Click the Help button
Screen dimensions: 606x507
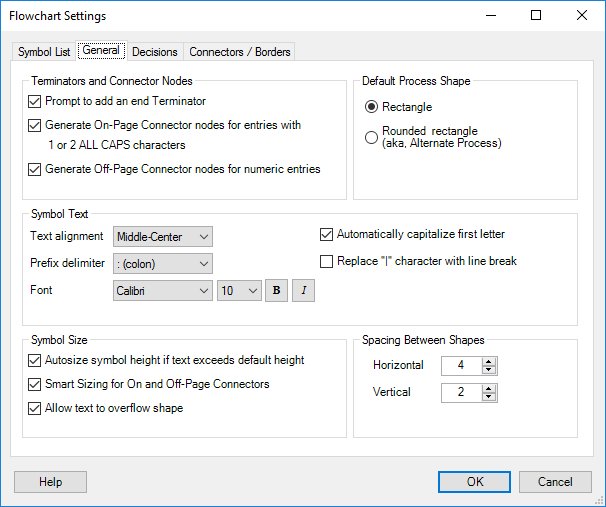tap(50, 482)
